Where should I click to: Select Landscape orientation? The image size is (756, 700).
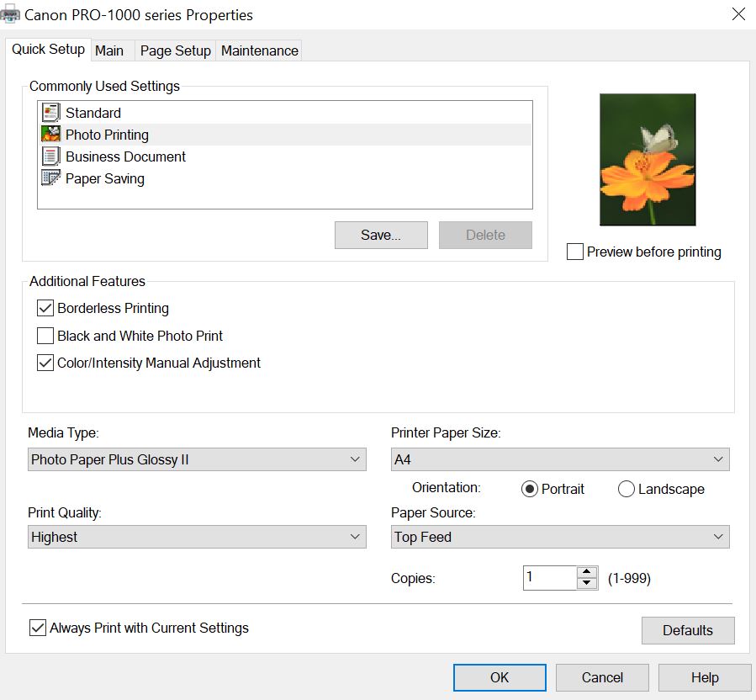click(626, 489)
